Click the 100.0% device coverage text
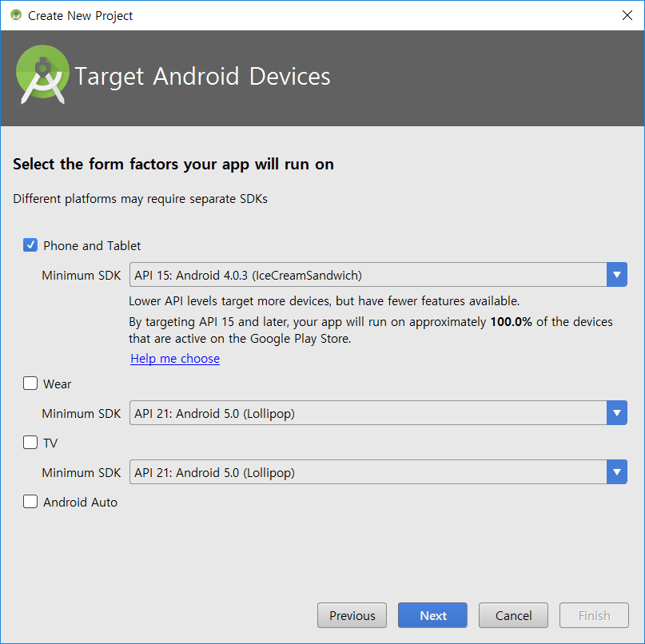 [x=512, y=321]
